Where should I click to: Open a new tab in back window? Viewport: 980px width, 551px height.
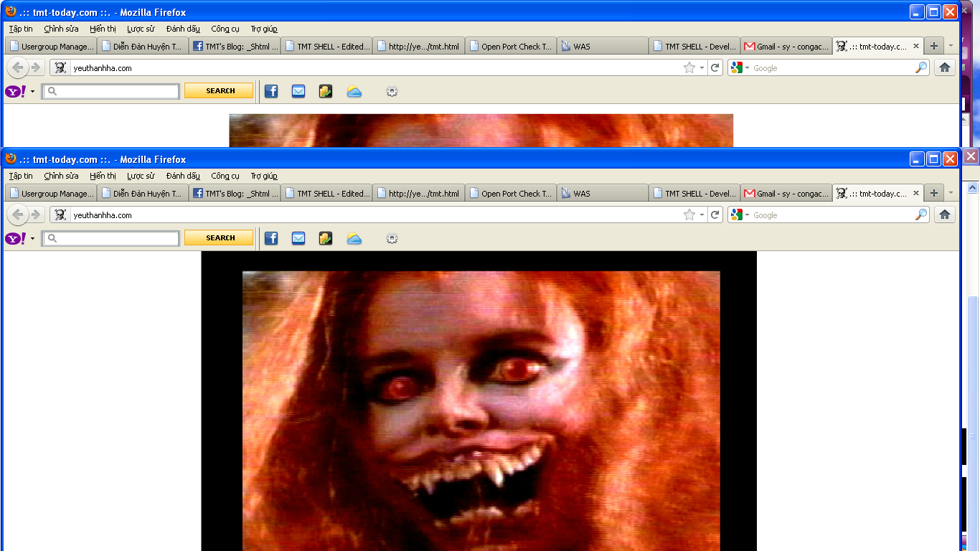933,46
